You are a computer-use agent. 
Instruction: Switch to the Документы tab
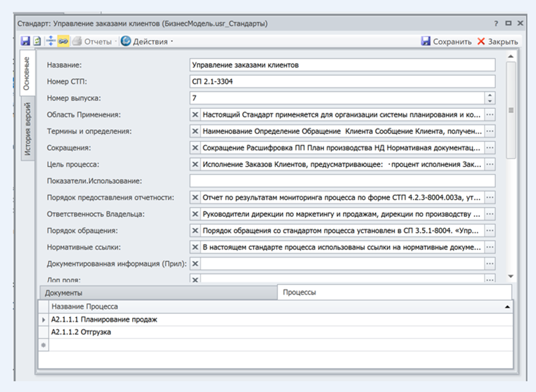coord(64,293)
